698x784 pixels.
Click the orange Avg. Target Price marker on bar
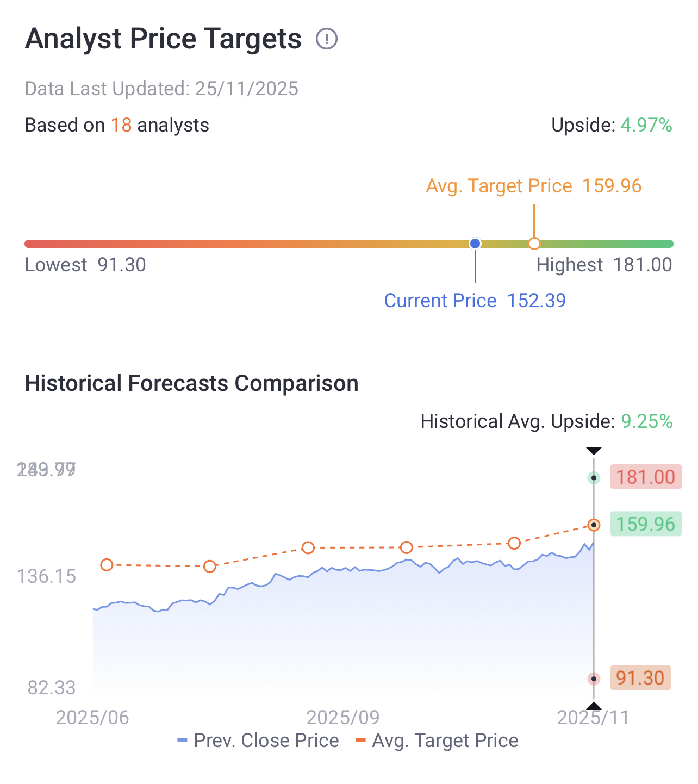534,244
